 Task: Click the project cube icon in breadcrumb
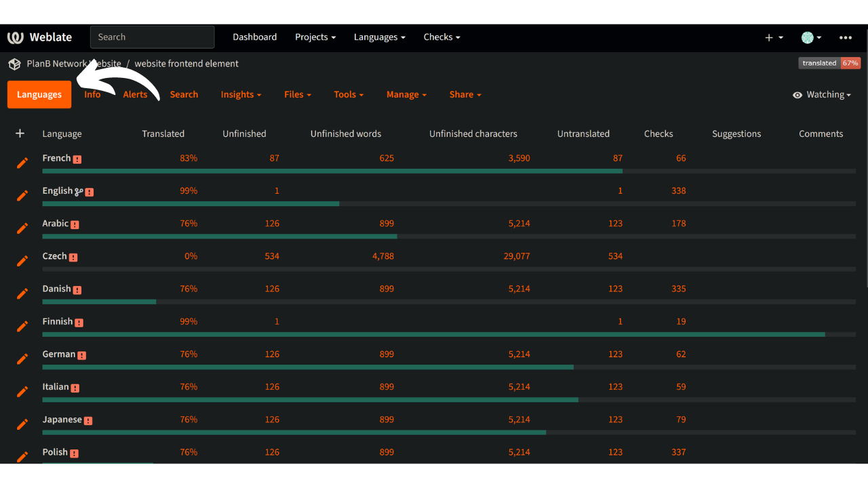click(14, 64)
